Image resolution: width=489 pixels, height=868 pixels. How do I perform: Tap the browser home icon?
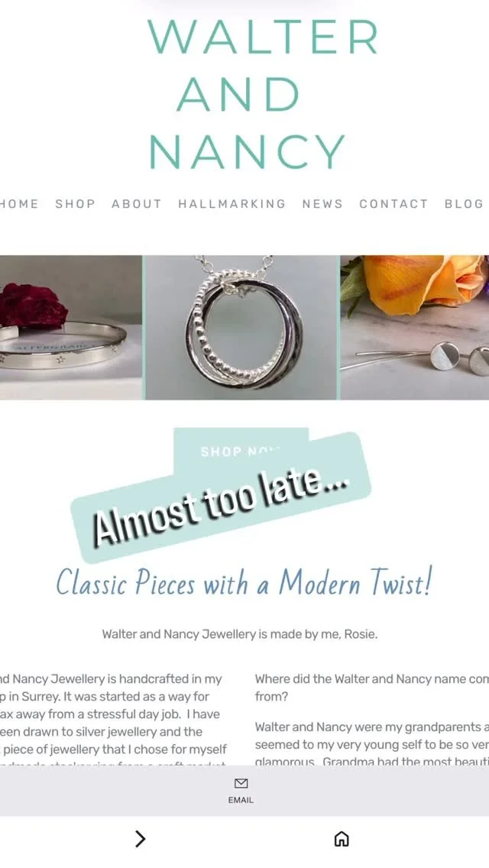tap(342, 839)
